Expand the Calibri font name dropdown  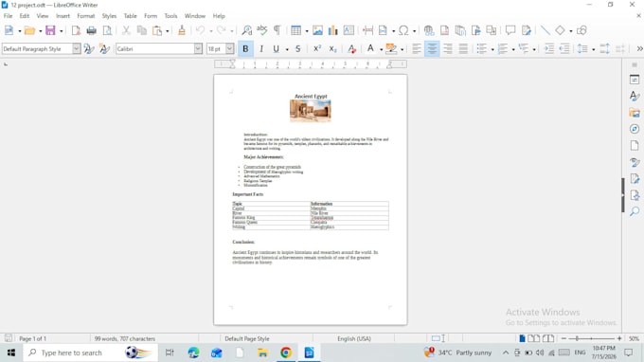coord(198,49)
